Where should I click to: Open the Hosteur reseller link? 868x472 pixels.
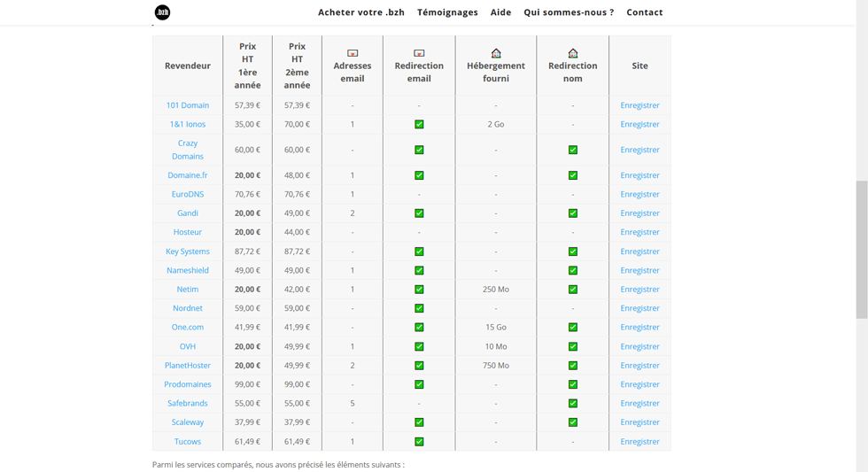point(188,232)
